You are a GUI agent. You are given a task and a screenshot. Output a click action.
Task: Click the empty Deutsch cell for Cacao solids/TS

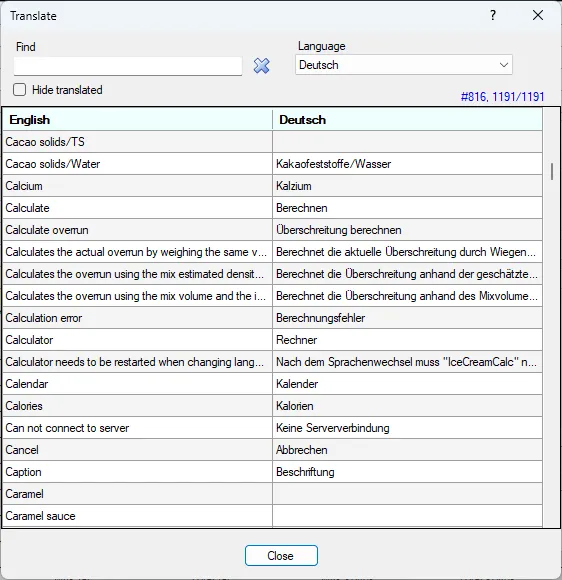coord(407,142)
